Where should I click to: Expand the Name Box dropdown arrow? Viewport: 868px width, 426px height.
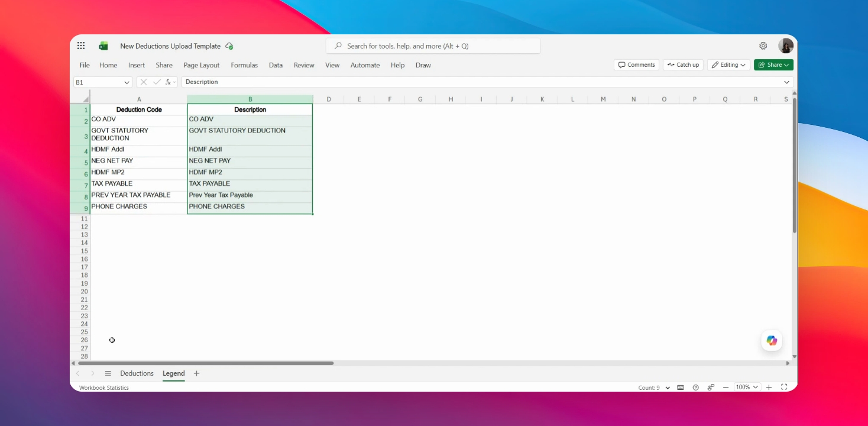click(127, 82)
